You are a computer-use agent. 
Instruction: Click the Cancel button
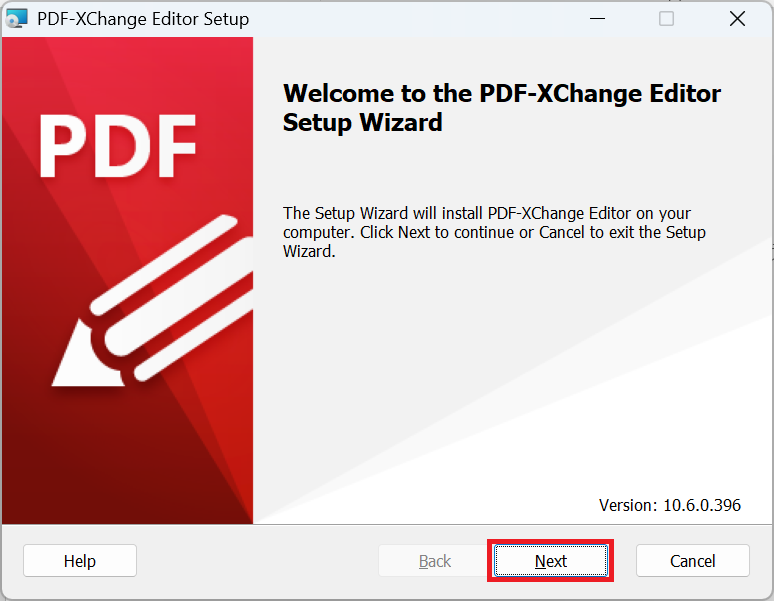[693, 561]
